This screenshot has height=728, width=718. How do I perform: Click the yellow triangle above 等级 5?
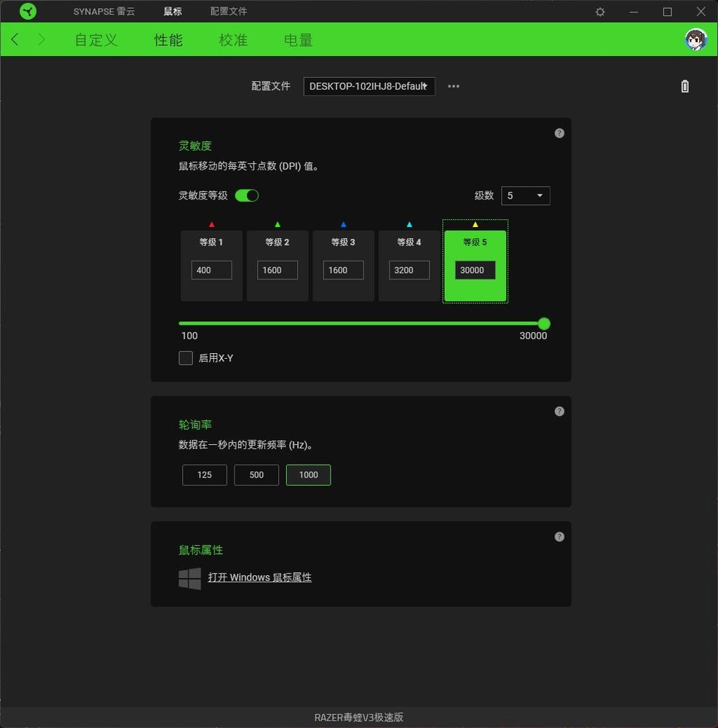(475, 225)
